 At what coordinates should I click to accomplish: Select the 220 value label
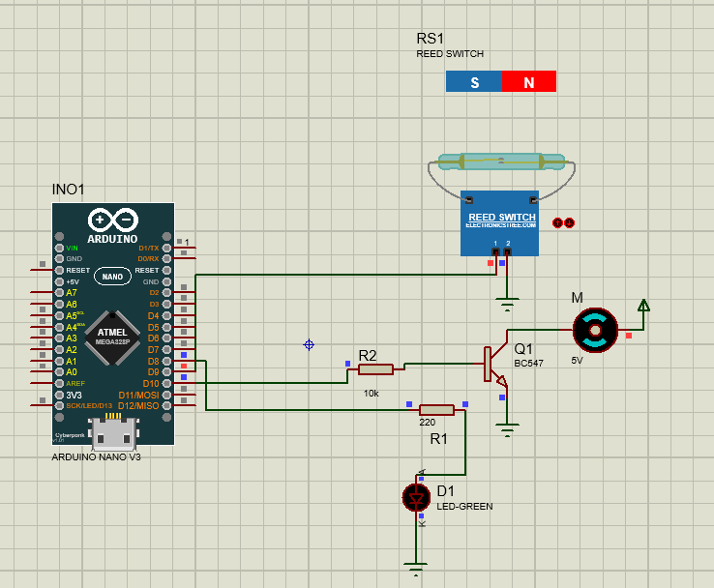[427, 423]
